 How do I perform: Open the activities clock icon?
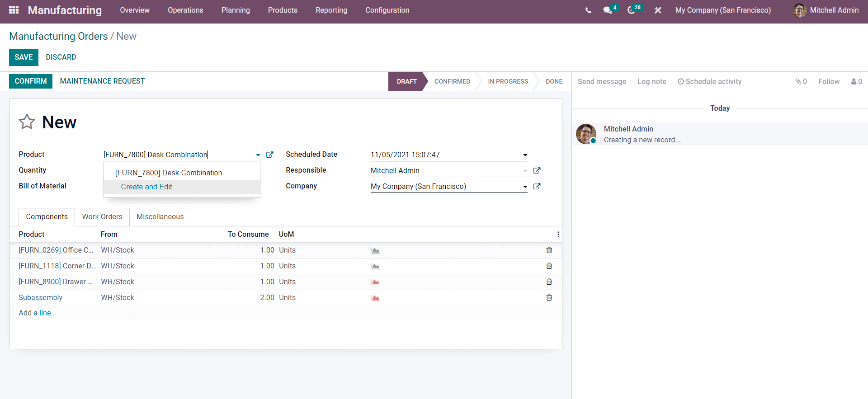click(x=632, y=10)
